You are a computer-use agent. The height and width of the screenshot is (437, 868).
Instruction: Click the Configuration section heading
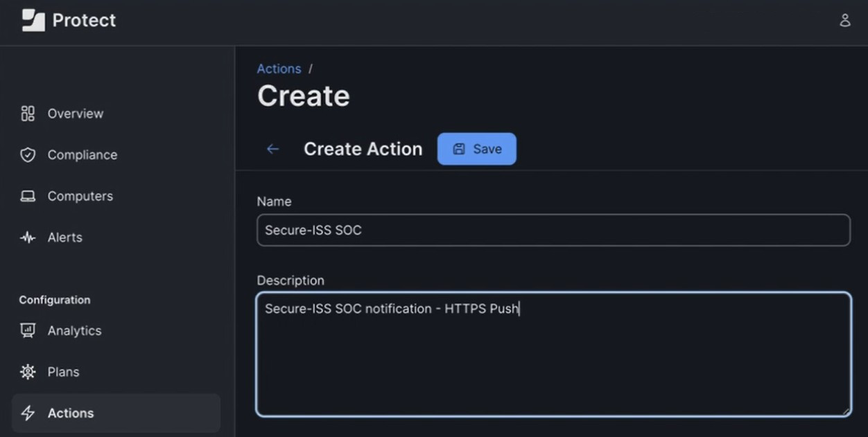coord(55,300)
